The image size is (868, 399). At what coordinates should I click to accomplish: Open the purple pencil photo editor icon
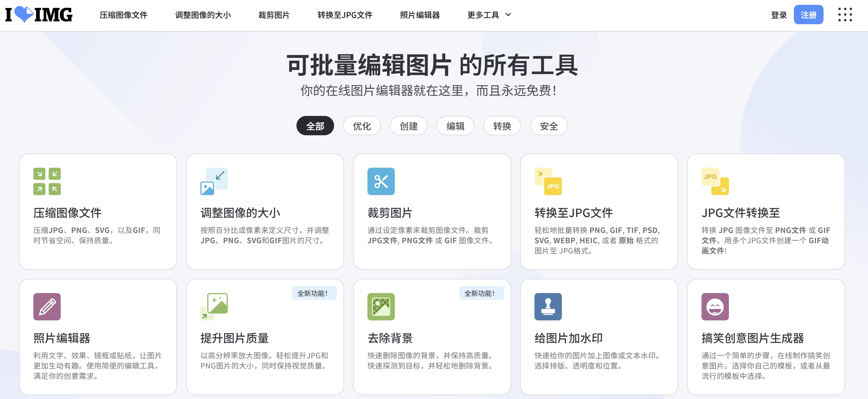click(47, 306)
